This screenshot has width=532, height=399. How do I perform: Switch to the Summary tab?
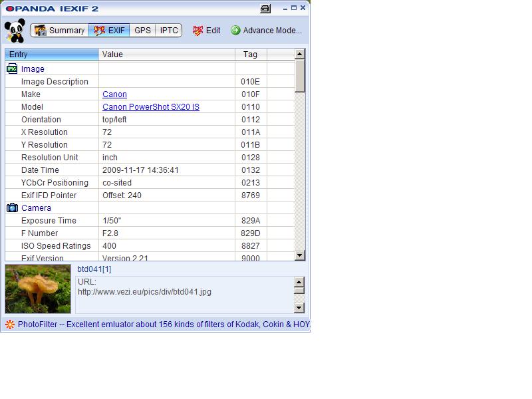[59, 31]
